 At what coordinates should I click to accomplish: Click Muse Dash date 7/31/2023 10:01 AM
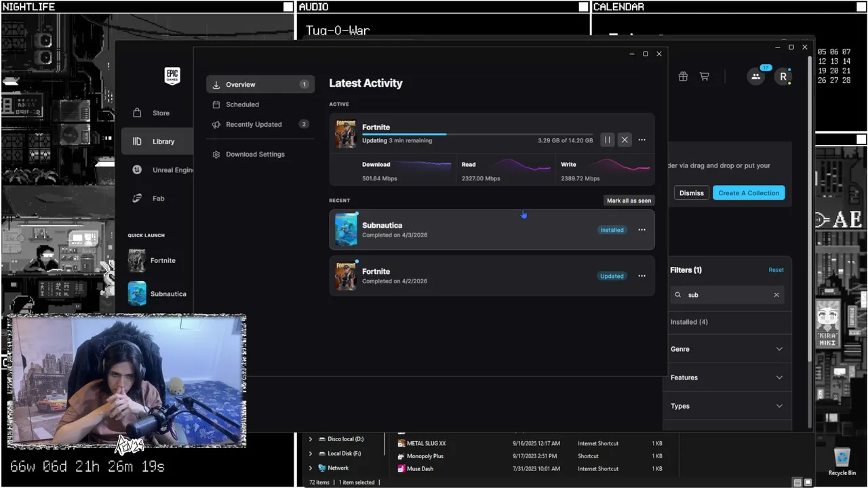coord(536,468)
